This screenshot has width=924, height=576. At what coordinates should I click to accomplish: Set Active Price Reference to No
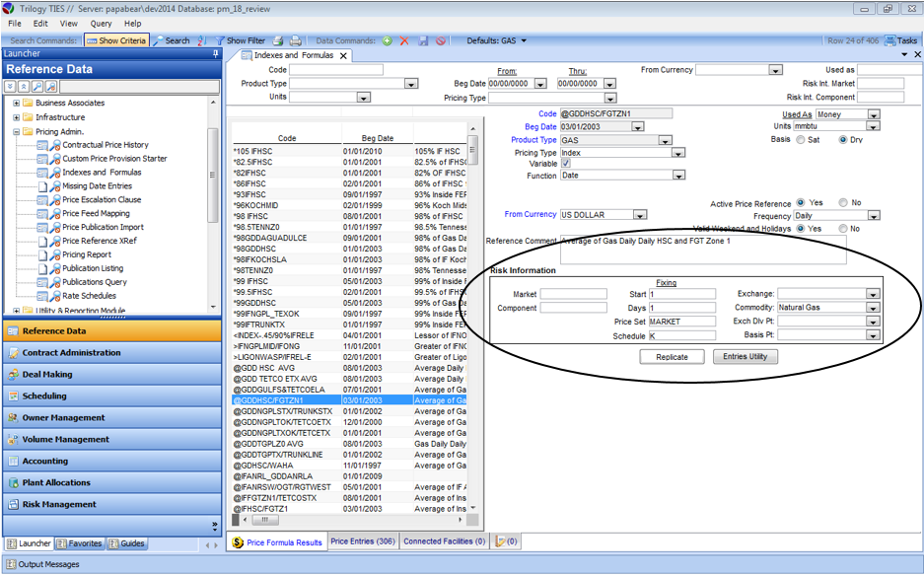(x=842, y=203)
